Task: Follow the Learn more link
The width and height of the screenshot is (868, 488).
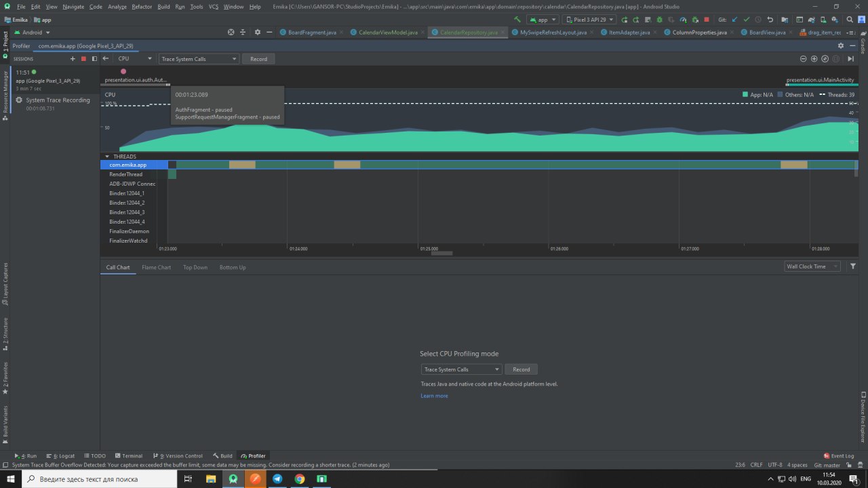Action: [x=434, y=396]
